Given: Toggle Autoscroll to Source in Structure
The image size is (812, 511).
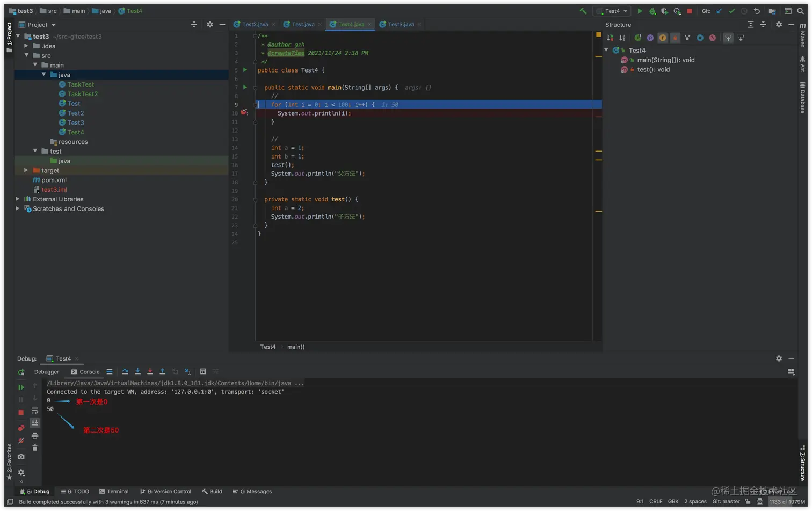Looking at the screenshot, I should coord(728,38).
